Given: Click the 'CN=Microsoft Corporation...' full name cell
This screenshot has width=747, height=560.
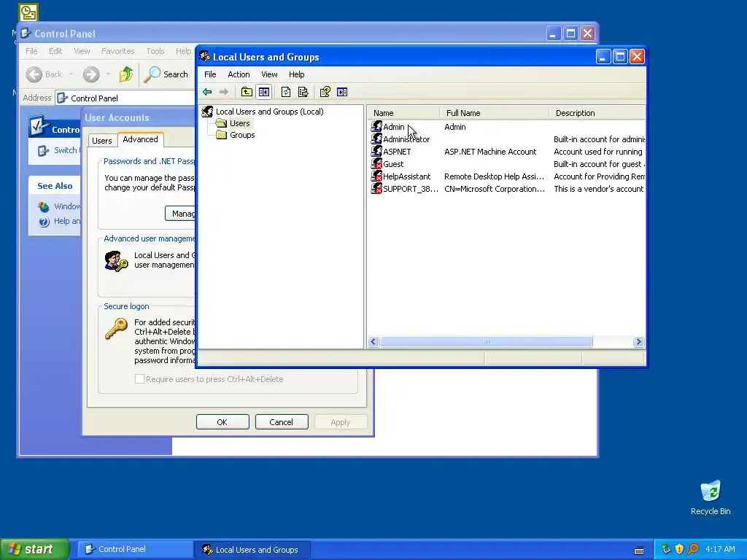Looking at the screenshot, I should [495, 189].
